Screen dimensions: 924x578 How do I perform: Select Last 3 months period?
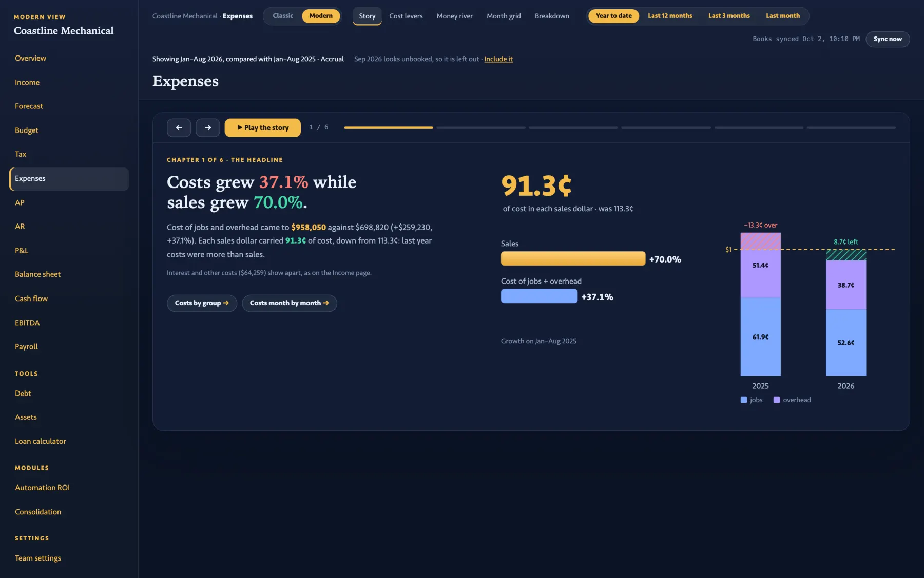(x=729, y=16)
